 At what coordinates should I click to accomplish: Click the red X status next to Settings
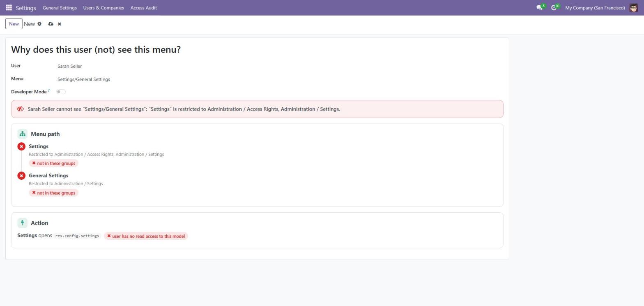click(x=21, y=146)
